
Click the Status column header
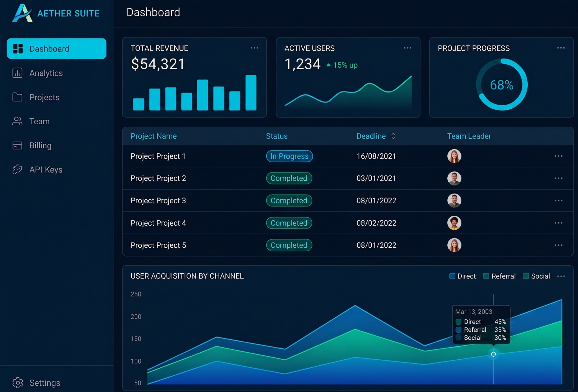click(x=277, y=136)
